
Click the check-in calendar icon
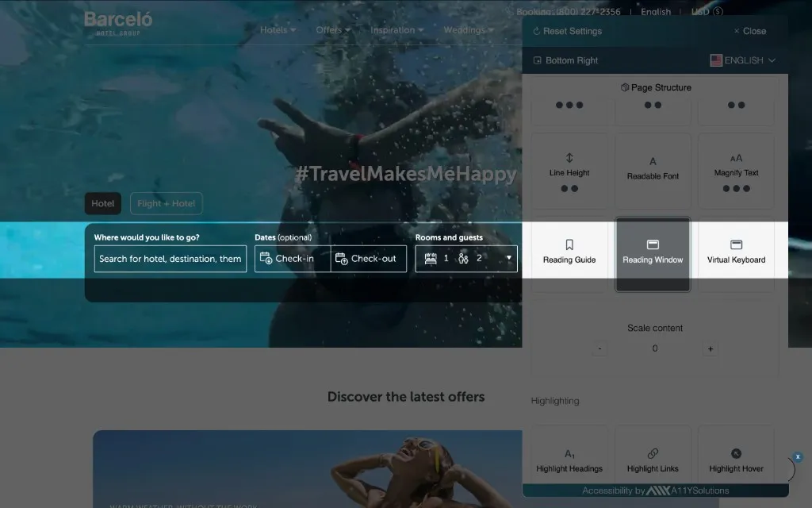(x=266, y=259)
